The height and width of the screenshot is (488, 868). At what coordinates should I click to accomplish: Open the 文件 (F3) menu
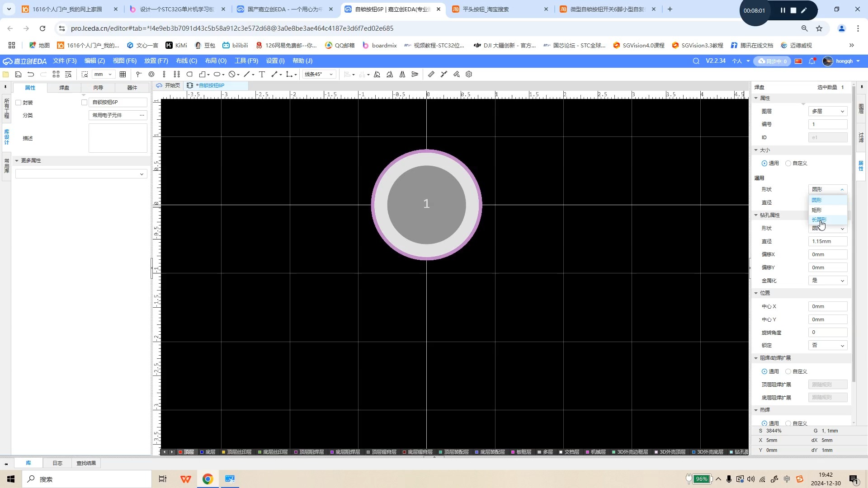coord(65,61)
